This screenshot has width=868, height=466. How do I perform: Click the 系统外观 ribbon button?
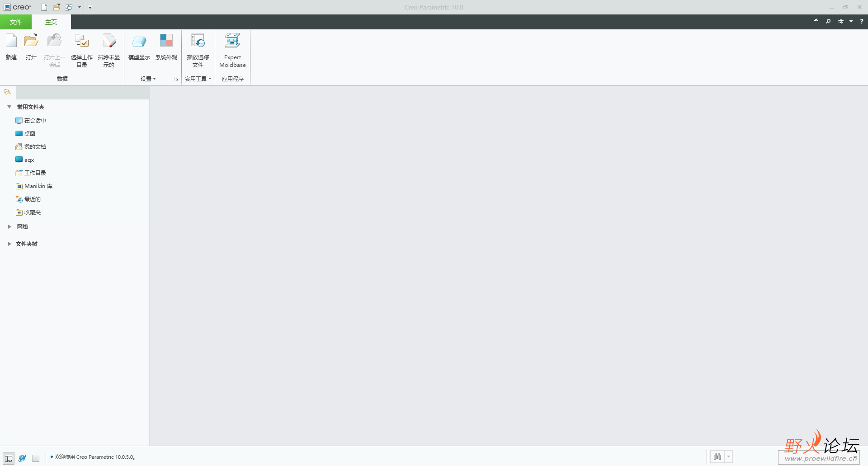[x=166, y=47]
